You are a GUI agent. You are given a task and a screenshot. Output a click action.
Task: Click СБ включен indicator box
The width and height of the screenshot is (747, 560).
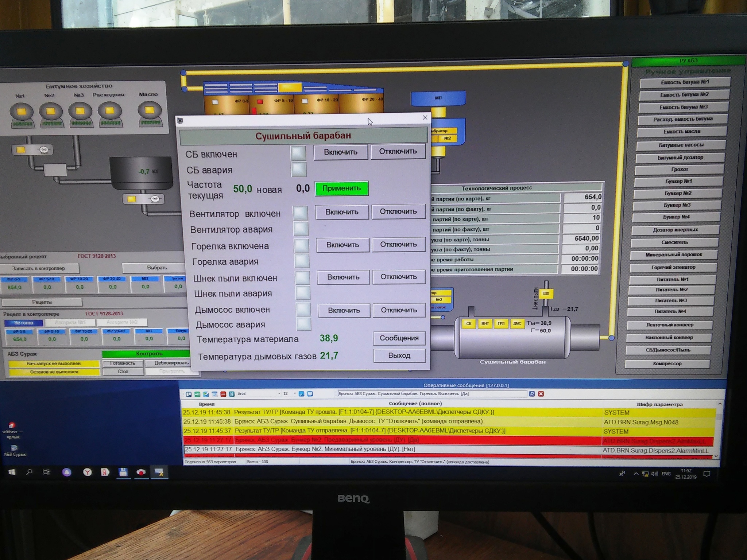(298, 153)
